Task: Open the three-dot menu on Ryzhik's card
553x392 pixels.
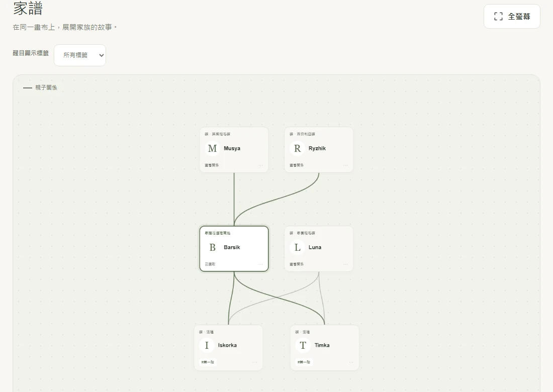Action: (346, 165)
